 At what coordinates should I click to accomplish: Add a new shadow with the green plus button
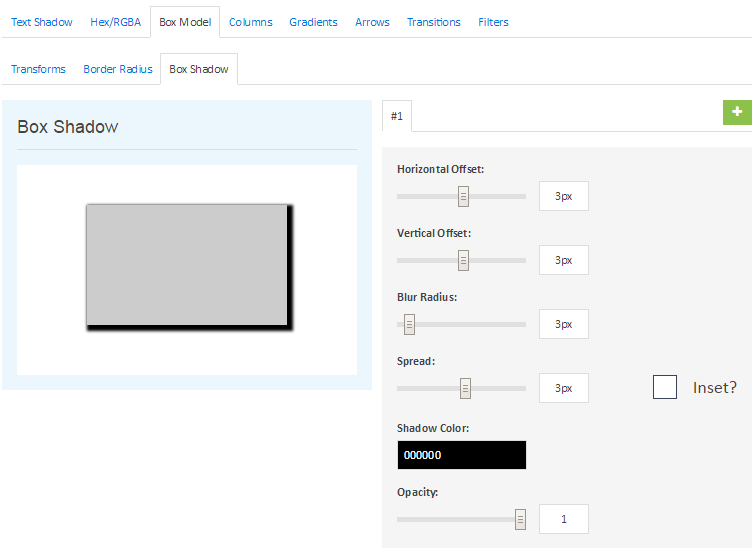click(x=737, y=112)
